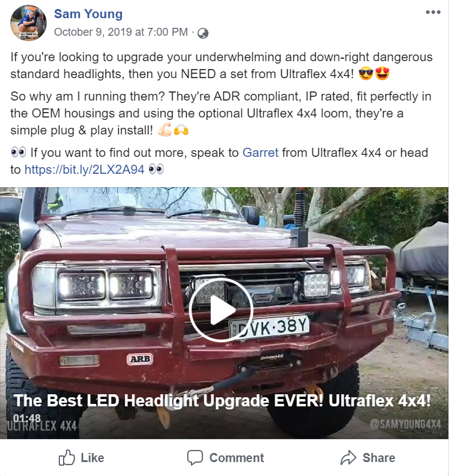Screen dimensions: 449x476
Task: Click the Comment speech bubble icon
Action: click(x=195, y=457)
